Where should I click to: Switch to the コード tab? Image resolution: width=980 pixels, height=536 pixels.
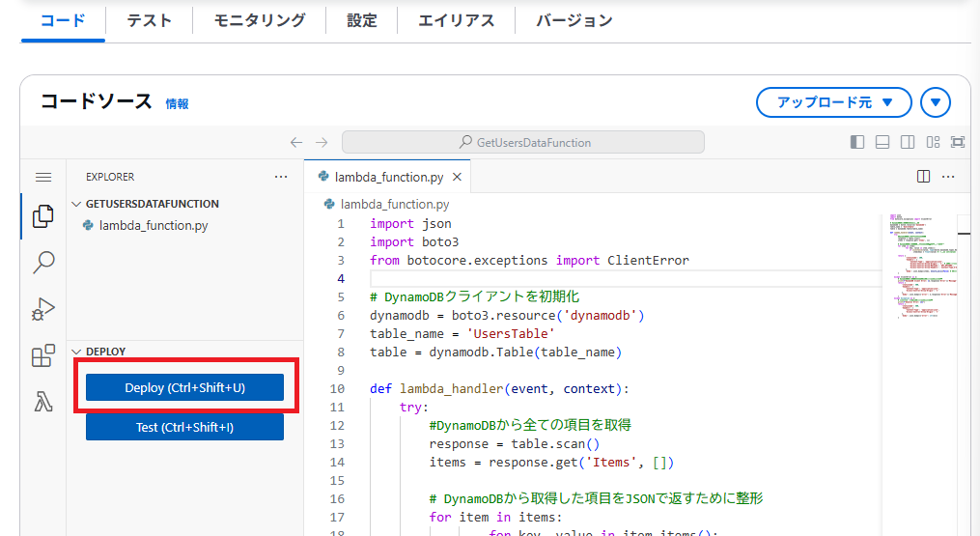click(63, 20)
